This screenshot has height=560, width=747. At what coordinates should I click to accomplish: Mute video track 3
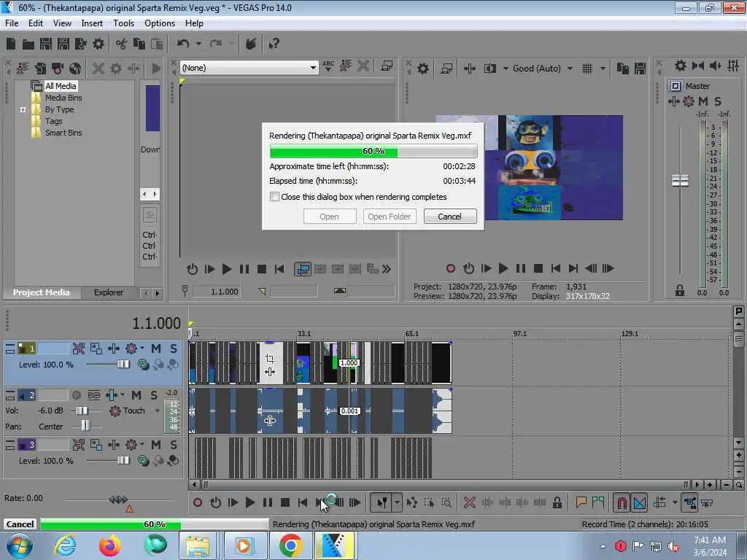156,445
